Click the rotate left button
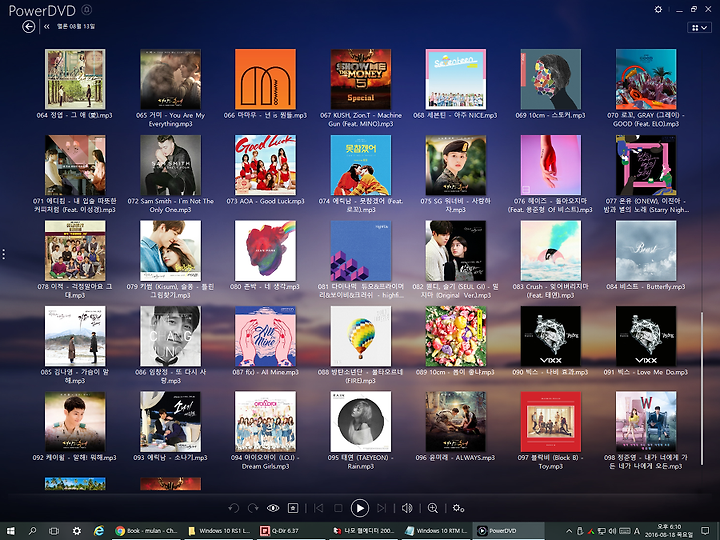The height and width of the screenshot is (540, 720). click(233, 508)
